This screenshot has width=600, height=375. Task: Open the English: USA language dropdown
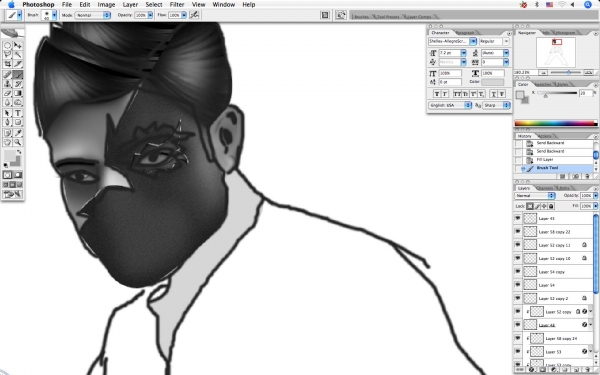click(x=450, y=105)
